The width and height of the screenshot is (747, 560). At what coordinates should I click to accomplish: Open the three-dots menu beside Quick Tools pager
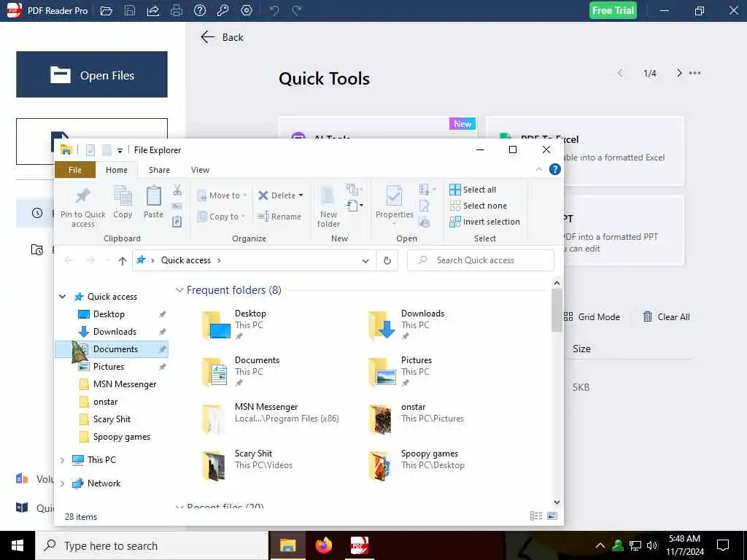(x=694, y=73)
